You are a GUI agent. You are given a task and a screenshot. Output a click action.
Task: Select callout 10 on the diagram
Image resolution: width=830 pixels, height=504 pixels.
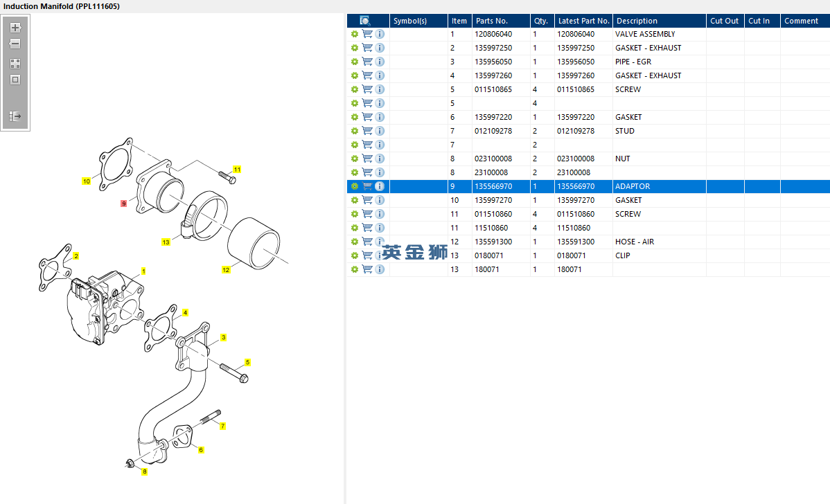87,181
